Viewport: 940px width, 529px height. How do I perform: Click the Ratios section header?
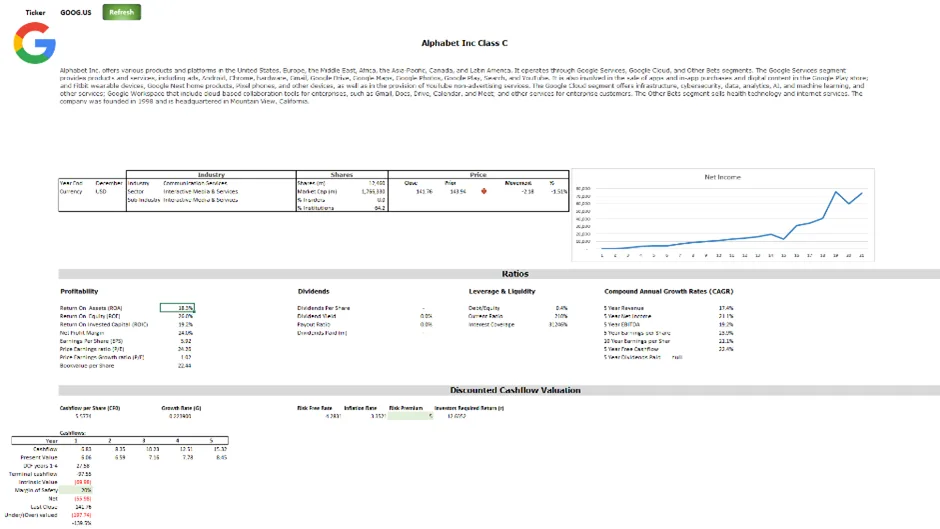click(515, 273)
